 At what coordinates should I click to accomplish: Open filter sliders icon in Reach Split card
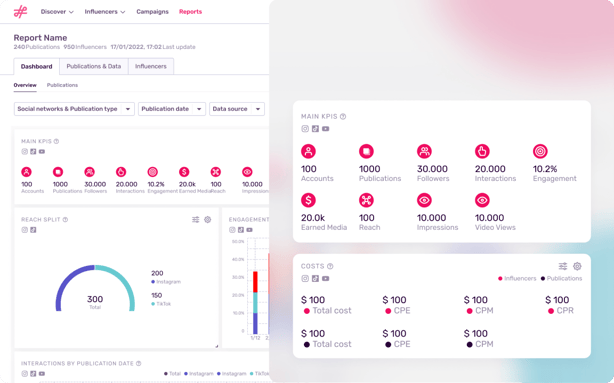click(x=196, y=220)
